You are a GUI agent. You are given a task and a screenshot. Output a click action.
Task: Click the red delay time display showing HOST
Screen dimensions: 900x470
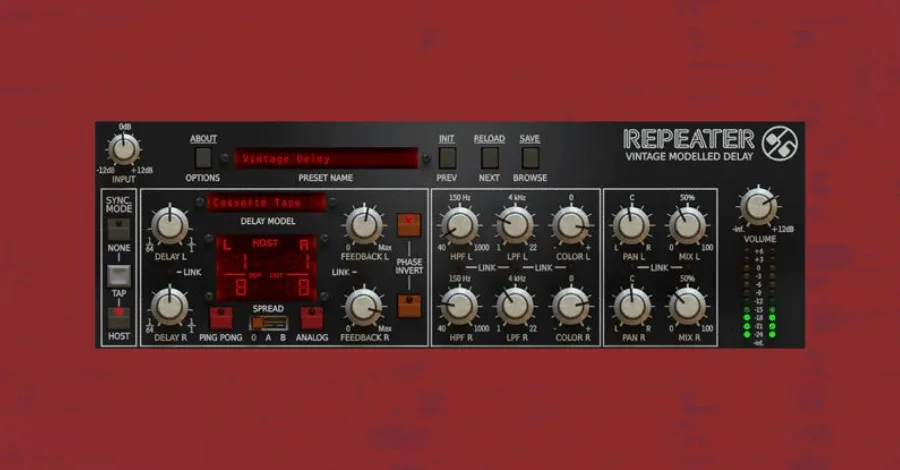tap(266, 268)
